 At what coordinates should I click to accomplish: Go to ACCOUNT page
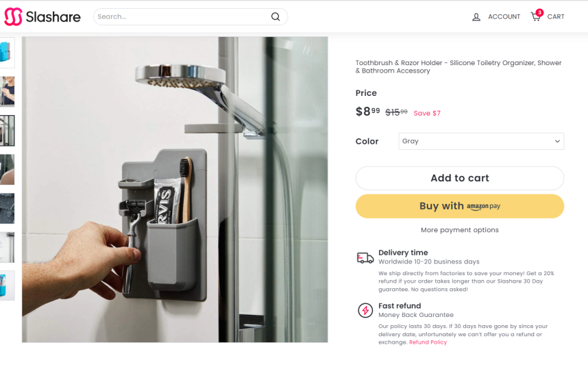click(504, 16)
